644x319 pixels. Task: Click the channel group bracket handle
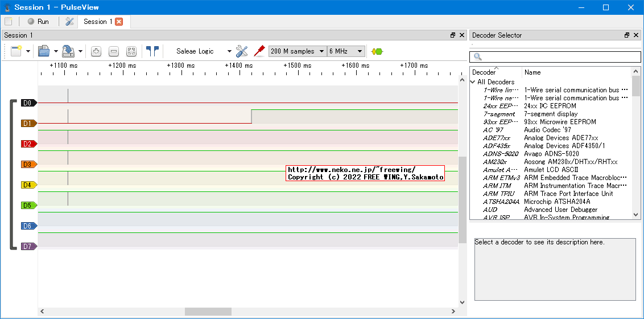click(x=13, y=174)
